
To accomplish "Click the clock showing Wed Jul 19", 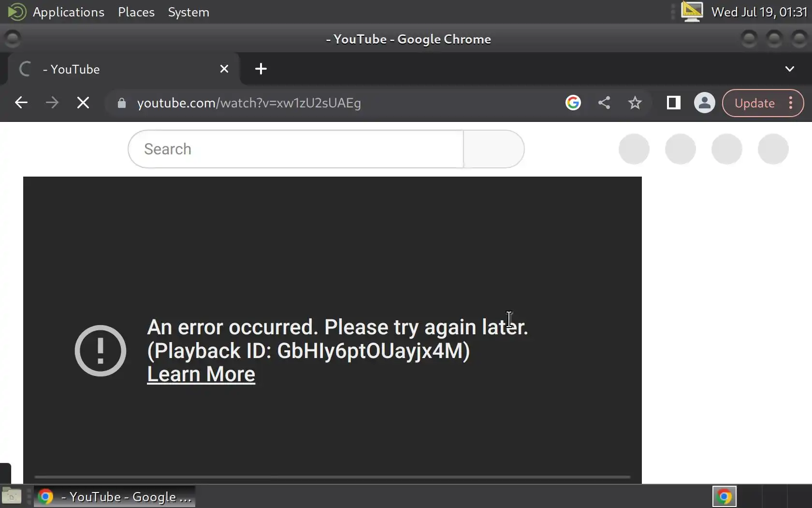I will click(x=759, y=12).
